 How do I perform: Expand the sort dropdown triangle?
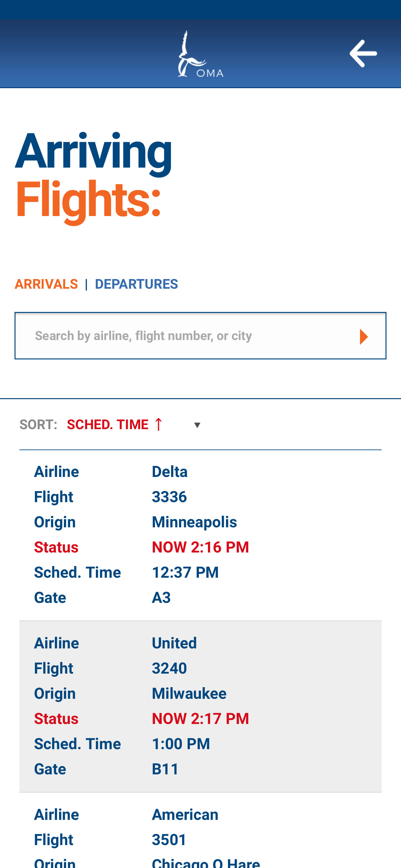[198, 425]
